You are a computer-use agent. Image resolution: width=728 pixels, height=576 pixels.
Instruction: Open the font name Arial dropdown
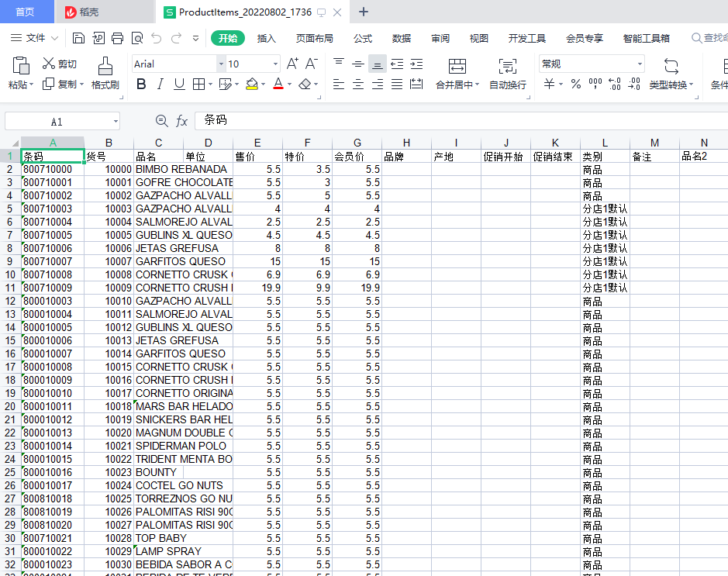pos(221,64)
